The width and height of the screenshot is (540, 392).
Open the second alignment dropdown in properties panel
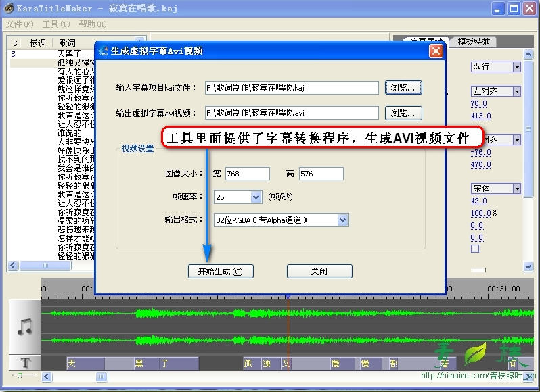(x=516, y=140)
